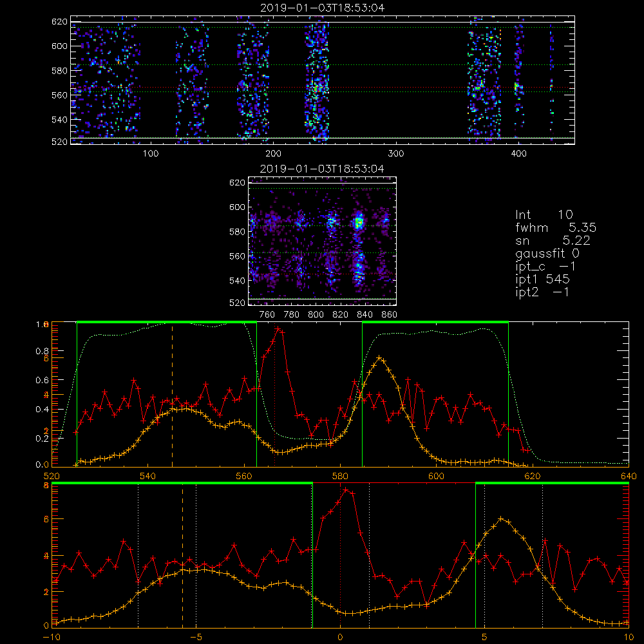Click the 640 x-axis label of upper profile plot
Screen dimensions: 644x644
[629, 476]
